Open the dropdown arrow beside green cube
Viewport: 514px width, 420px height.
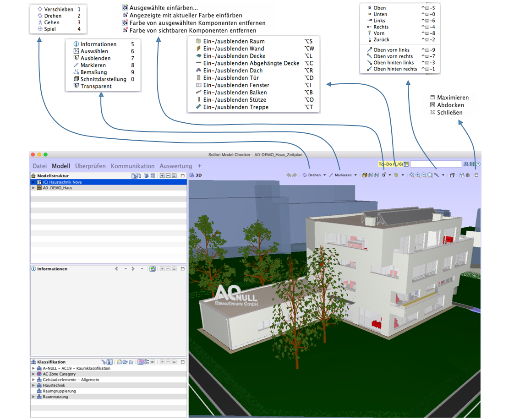pyautogui.click(x=403, y=175)
